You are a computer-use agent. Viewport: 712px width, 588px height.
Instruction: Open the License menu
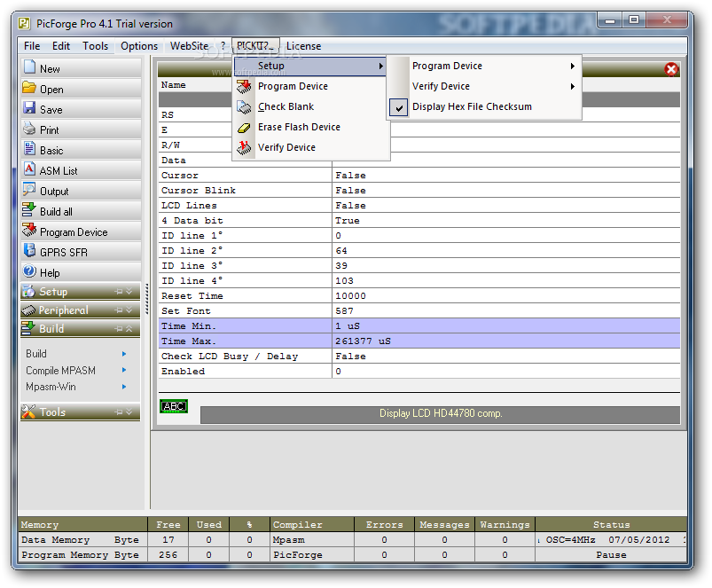(x=303, y=46)
